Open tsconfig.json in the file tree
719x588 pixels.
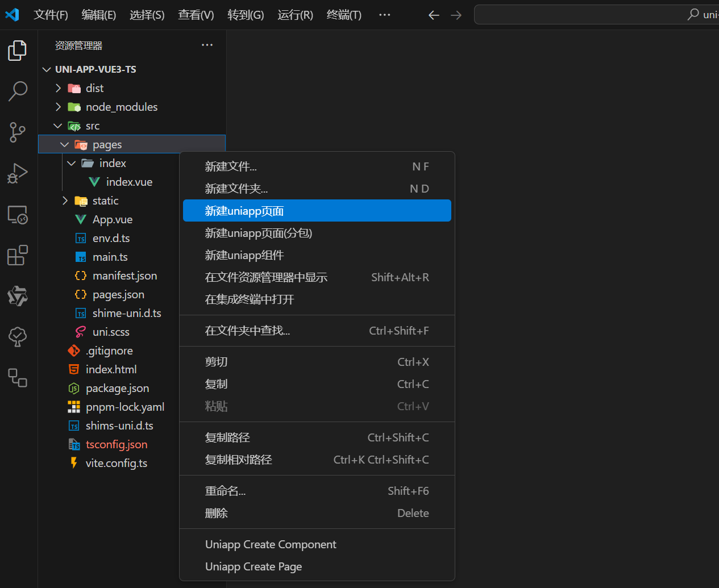point(117,444)
